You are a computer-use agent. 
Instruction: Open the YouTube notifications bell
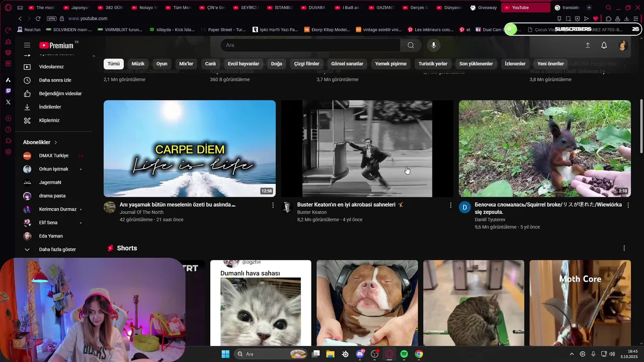[x=604, y=45]
